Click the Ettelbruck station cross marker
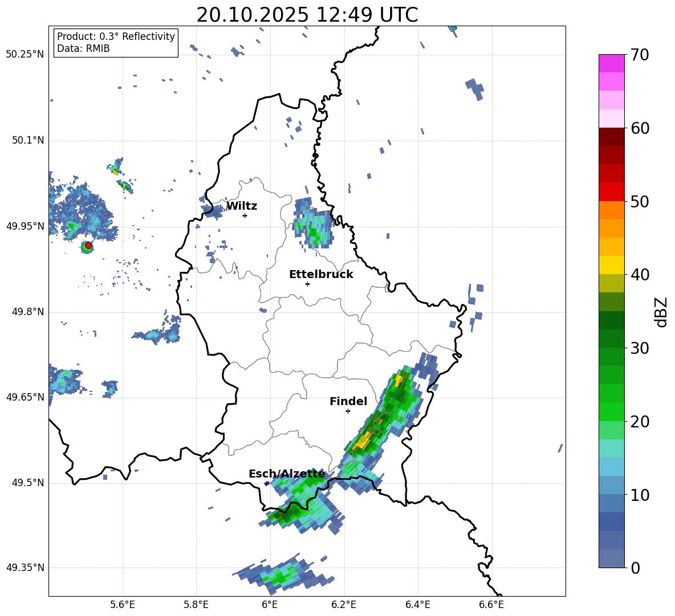The height and width of the screenshot is (616, 675). (x=307, y=284)
